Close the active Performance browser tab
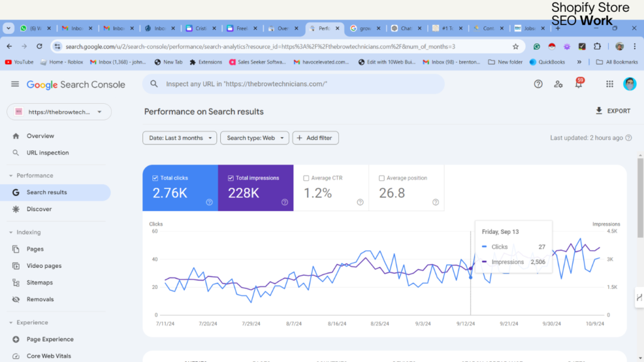 338,28
